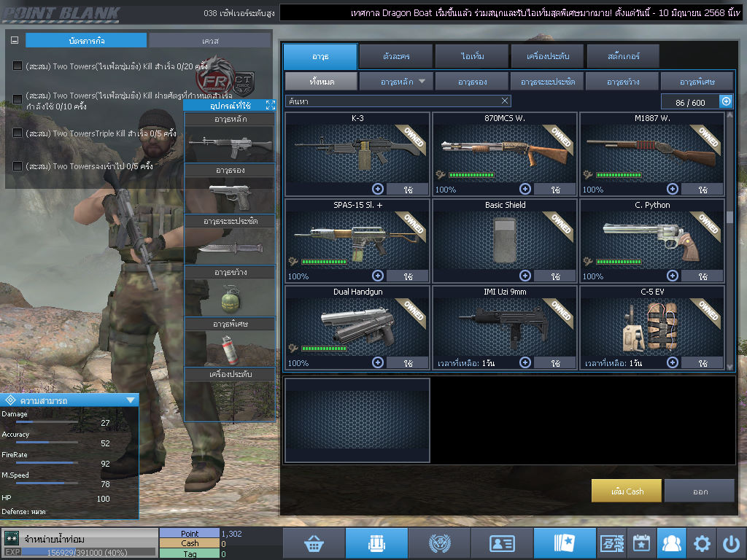Open the inventory backpack icon
Viewport: 747px width, 560px height.
(376, 543)
